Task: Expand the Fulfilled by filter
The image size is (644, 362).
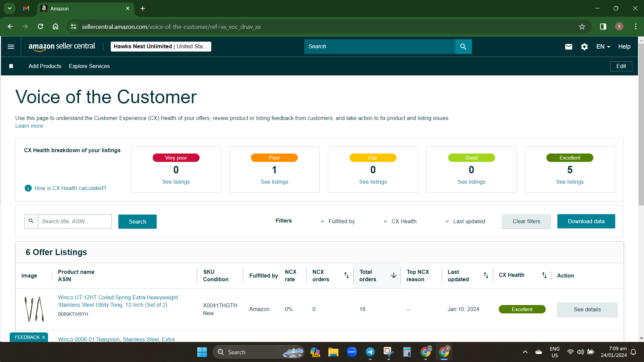Action: click(337, 221)
